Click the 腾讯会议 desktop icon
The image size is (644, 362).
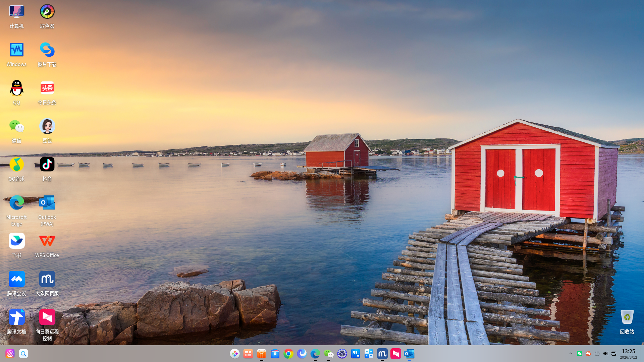(16, 280)
